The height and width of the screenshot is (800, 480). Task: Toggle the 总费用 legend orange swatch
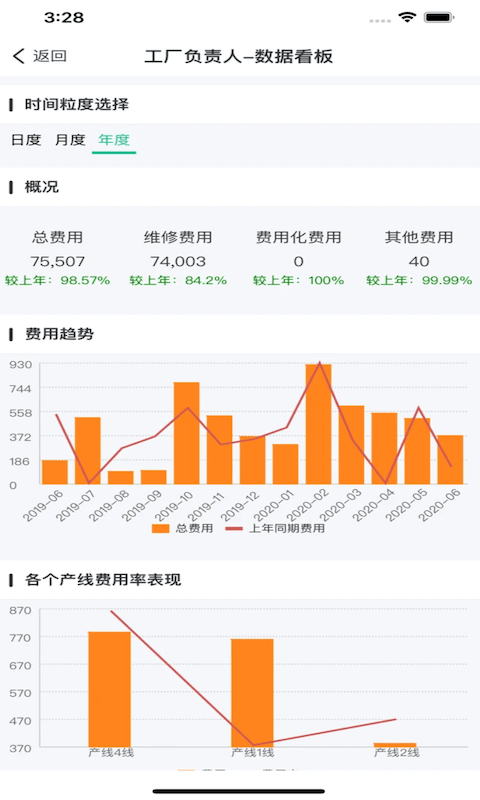[x=161, y=529]
